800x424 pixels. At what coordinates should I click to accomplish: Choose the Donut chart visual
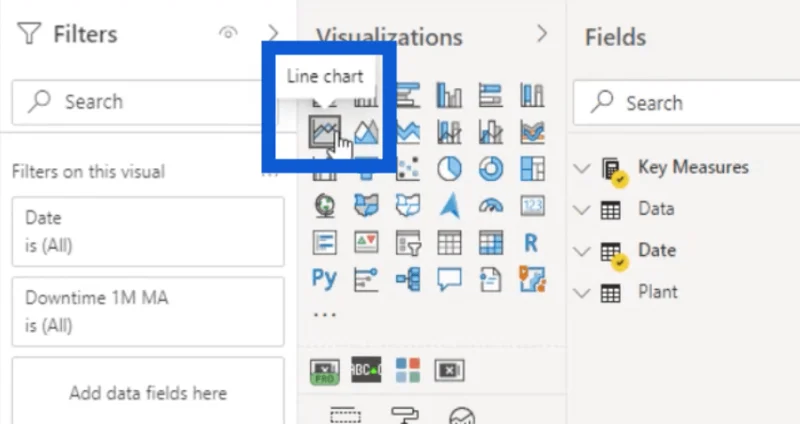(490, 169)
